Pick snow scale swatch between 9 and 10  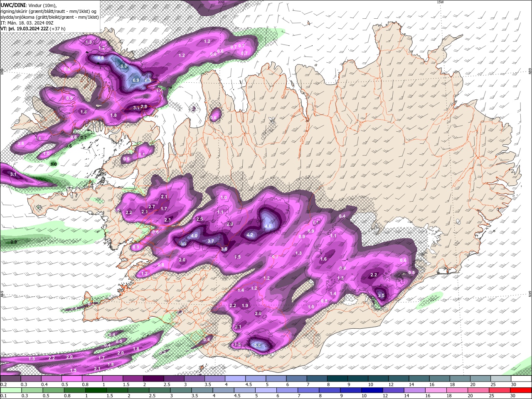(x=358, y=379)
